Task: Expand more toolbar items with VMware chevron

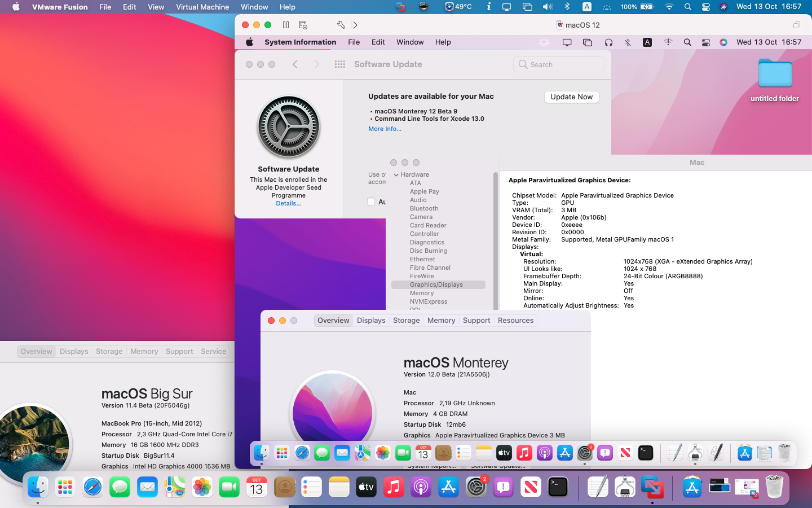Action: coord(355,25)
